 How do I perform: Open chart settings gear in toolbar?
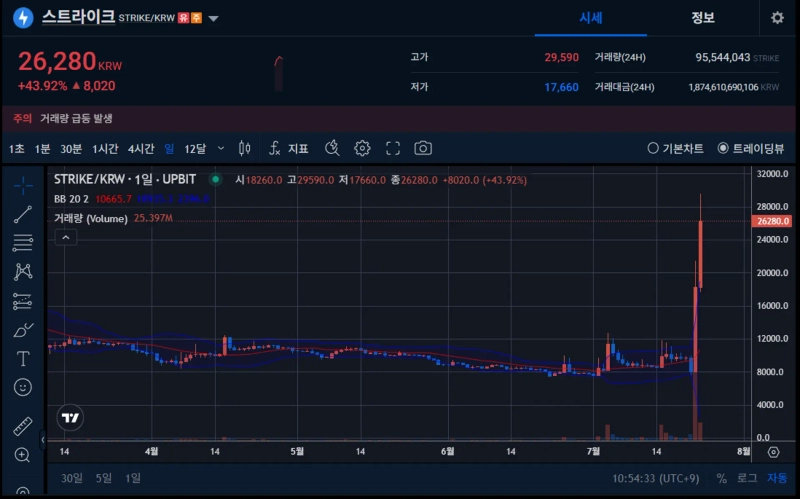(x=362, y=148)
